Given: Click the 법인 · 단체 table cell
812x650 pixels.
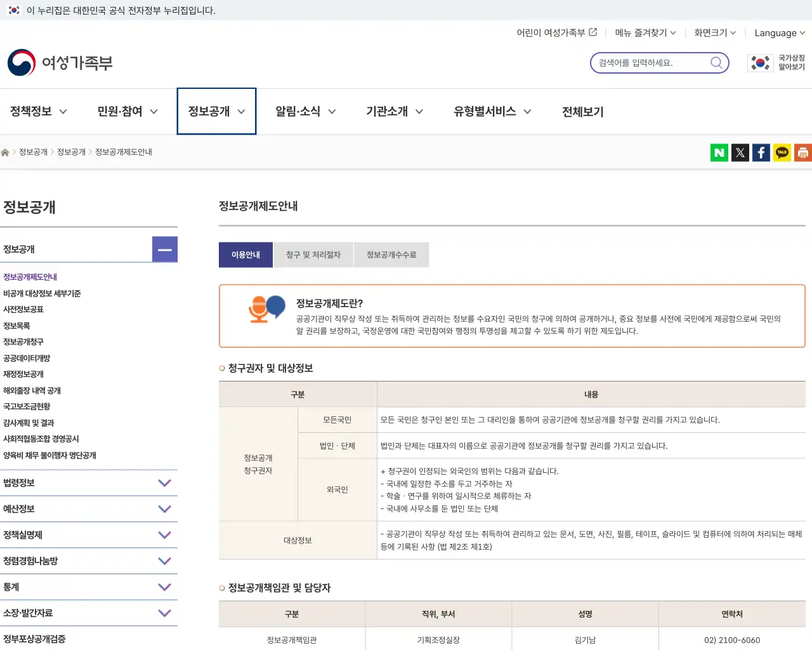Looking at the screenshot, I should 337,446.
